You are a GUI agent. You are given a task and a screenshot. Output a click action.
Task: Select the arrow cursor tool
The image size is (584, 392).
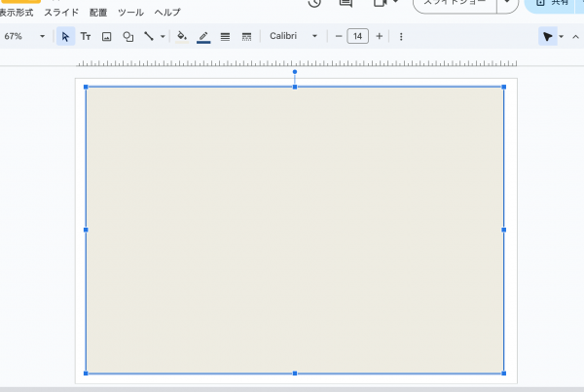point(65,37)
